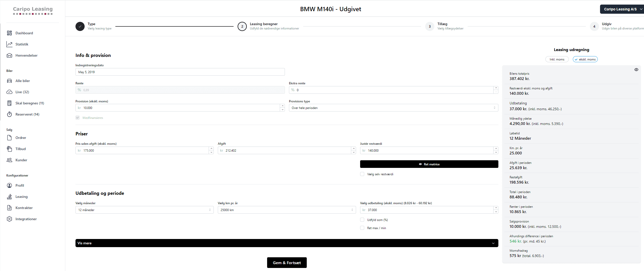Open Ordrer in the sidebar
This screenshot has height=271, width=644.
pos(21,138)
